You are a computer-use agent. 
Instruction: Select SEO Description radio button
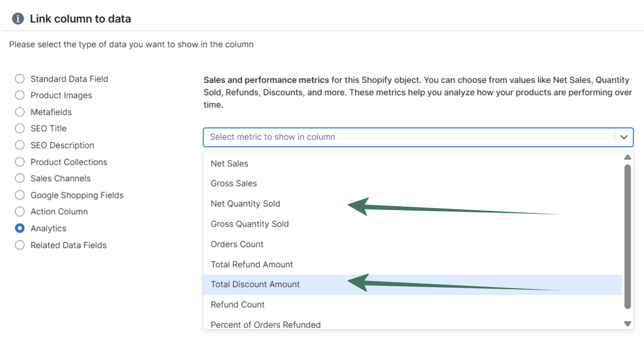pyautogui.click(x=19, y=145)
